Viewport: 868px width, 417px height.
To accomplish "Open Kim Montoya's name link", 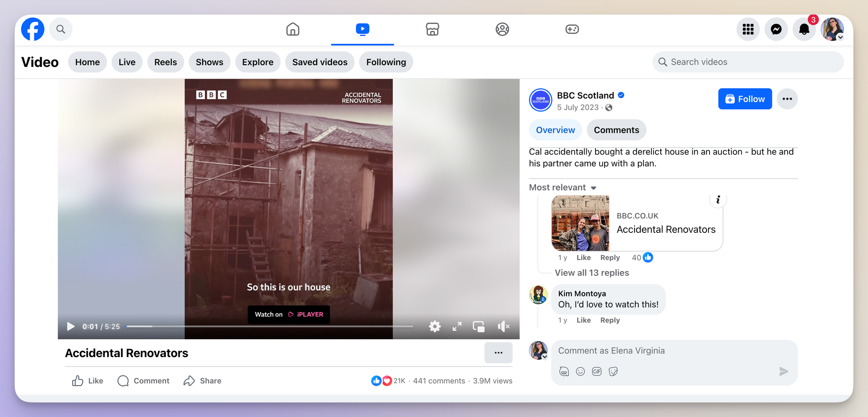I will [x=582, y=294].
